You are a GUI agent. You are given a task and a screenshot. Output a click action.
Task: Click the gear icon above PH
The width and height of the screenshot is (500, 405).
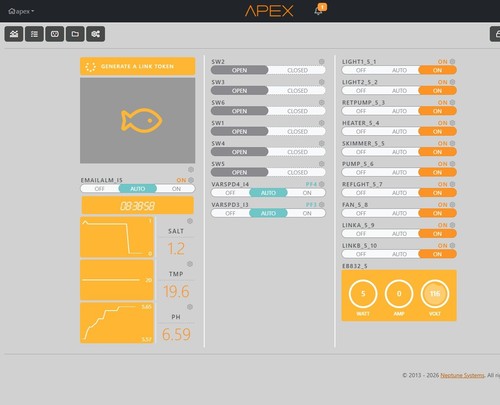coord(190,307)
